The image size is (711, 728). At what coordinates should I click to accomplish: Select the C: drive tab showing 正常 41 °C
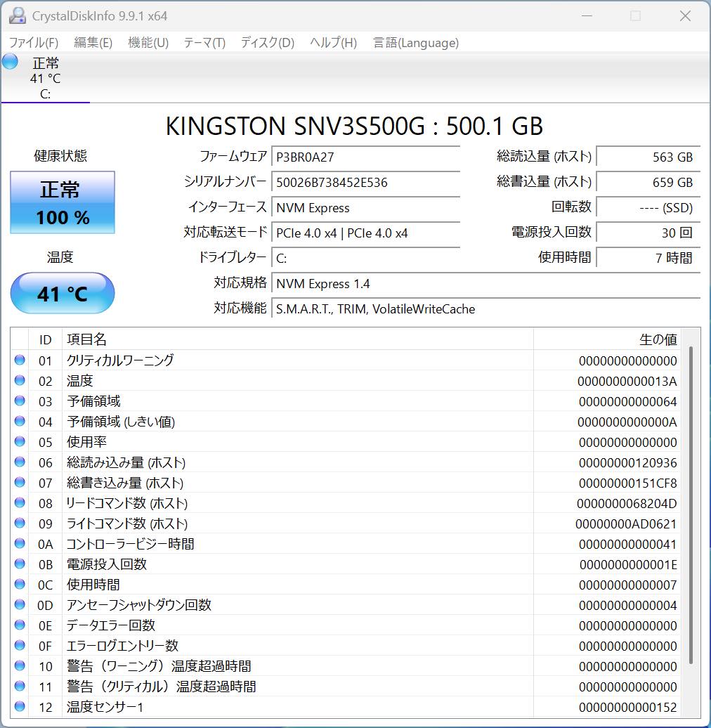(x=46, y=78)
